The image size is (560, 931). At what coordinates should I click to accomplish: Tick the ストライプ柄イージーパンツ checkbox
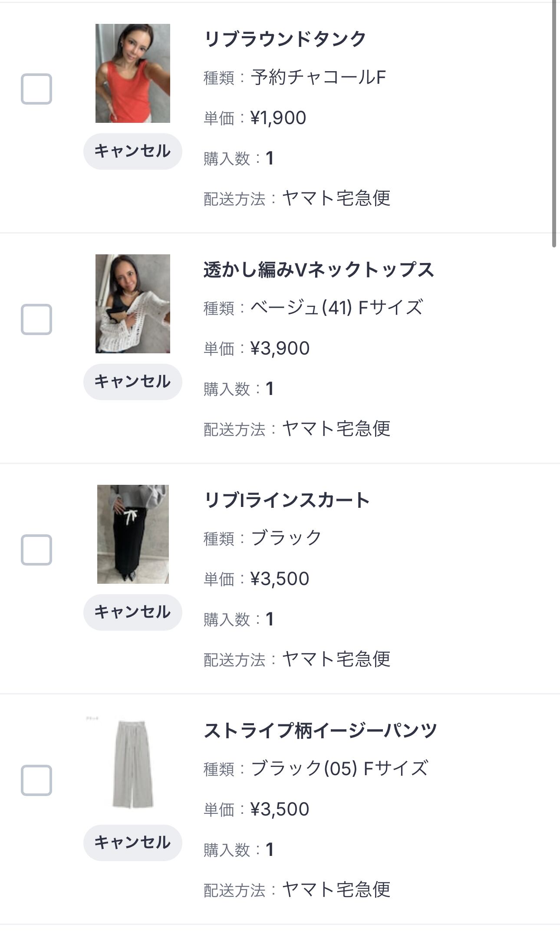click(36, 780)
